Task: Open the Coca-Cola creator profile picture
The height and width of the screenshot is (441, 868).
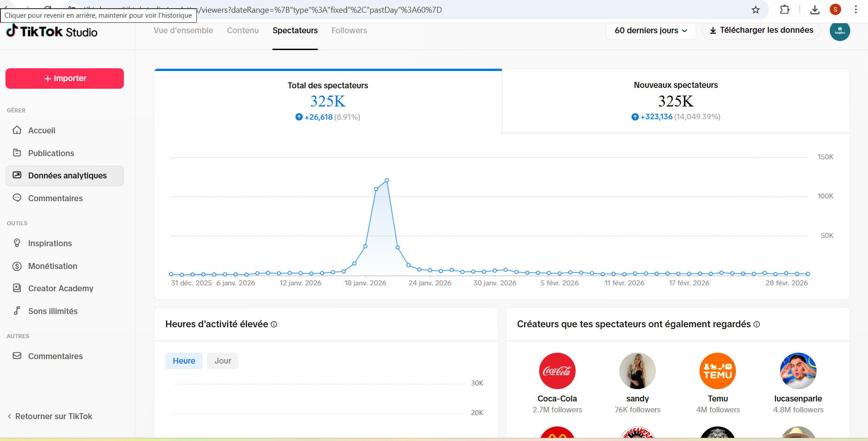Action: [x=557, y=371]
